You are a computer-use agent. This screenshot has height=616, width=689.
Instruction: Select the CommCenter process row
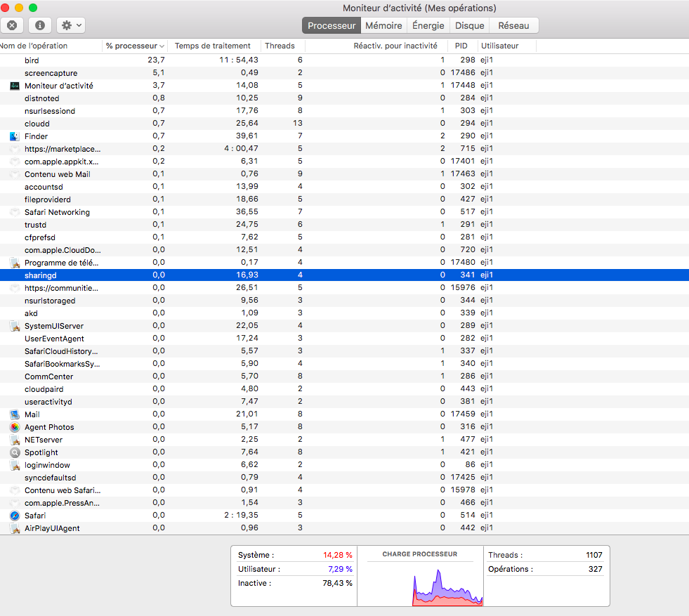click(x=344, y=376)
